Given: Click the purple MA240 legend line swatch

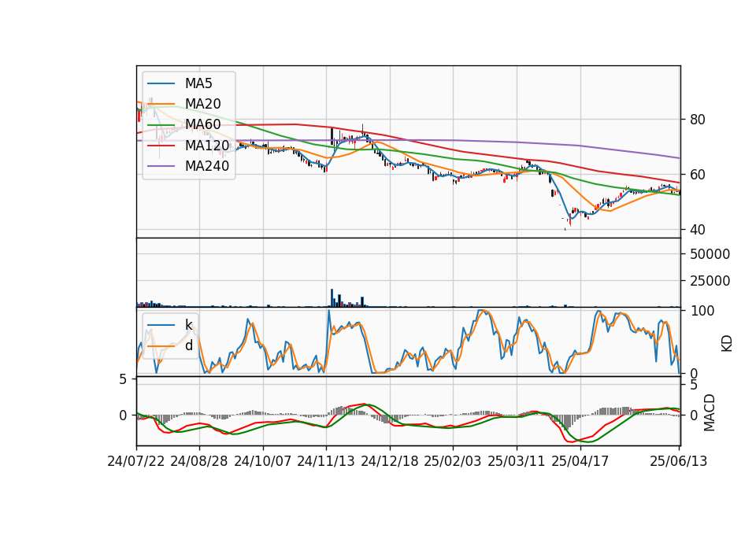Looking at the screenshot, I should (x=161, y=167).
